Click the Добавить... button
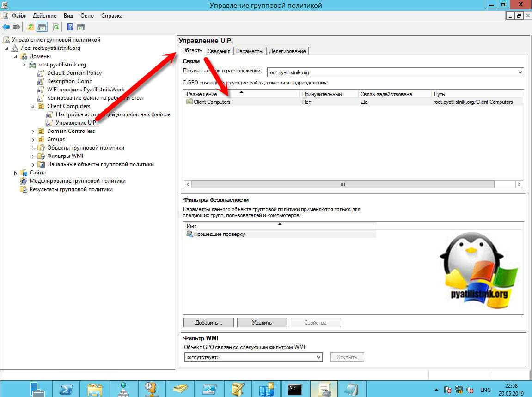532x397 pixels. click(208, 322)
